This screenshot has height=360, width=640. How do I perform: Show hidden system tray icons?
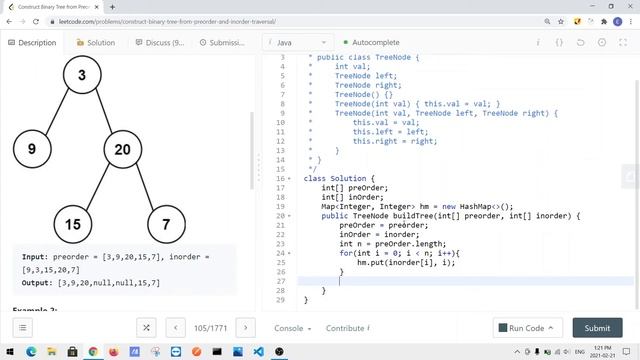pos(517,351)
